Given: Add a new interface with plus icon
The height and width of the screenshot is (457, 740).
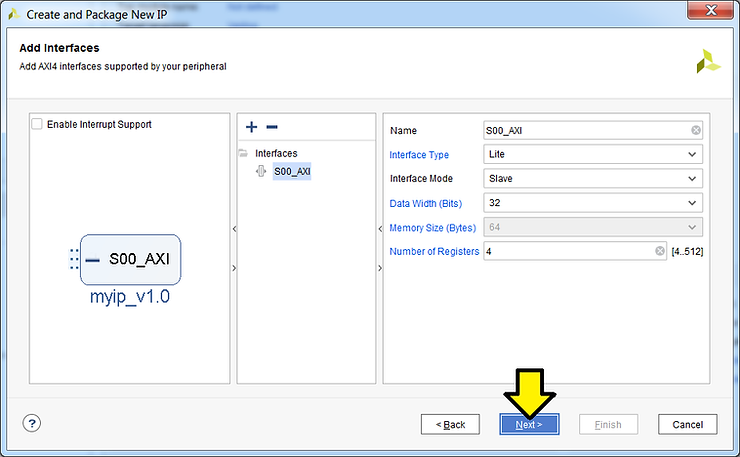Looking at the screenshot, I should (x=252, y=127).
